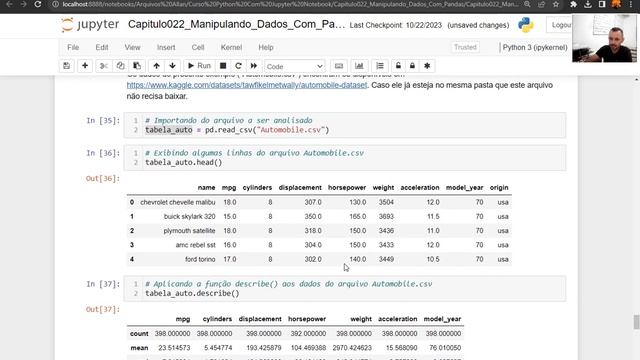Viewport: 640px width, 360px height.
Task: Click the model_year header in Out[37]
Action: point(442,319)
